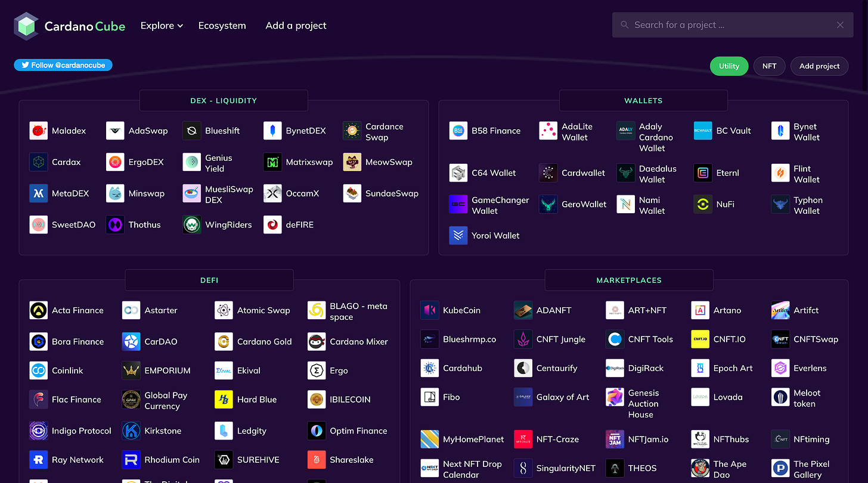
Task: Open the MuesliSwap DEX link
Action: 230,195
